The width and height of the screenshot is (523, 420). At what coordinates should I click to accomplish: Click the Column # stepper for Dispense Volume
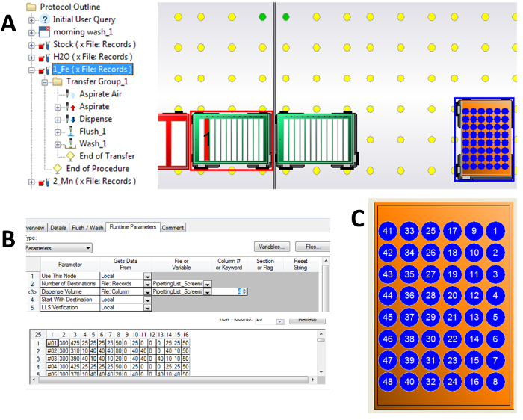point(242,292)
